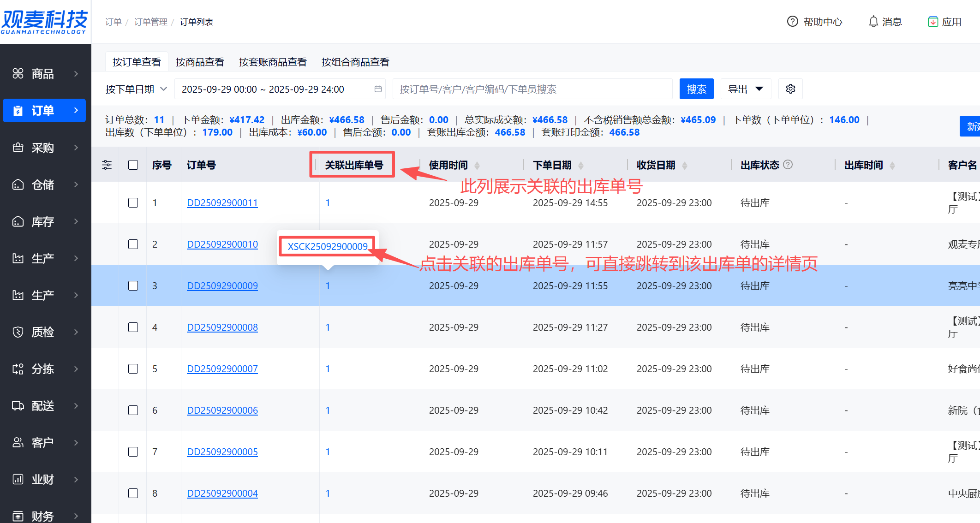This screenshot has width=980, height=523.
Task: Click the settings gear icon beside Export
Action: 790,89
